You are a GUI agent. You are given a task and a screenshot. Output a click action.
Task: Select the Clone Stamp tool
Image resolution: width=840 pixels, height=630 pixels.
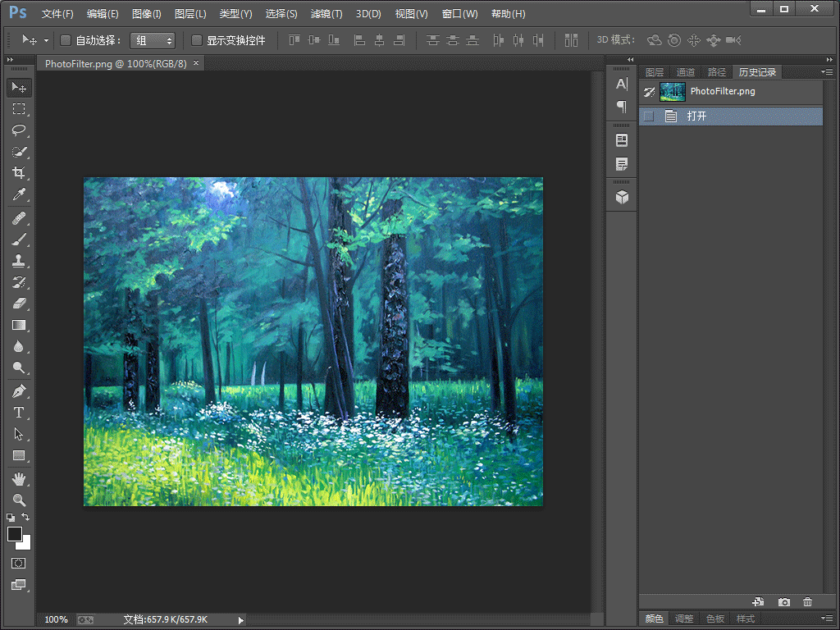(x=19, y=261)
